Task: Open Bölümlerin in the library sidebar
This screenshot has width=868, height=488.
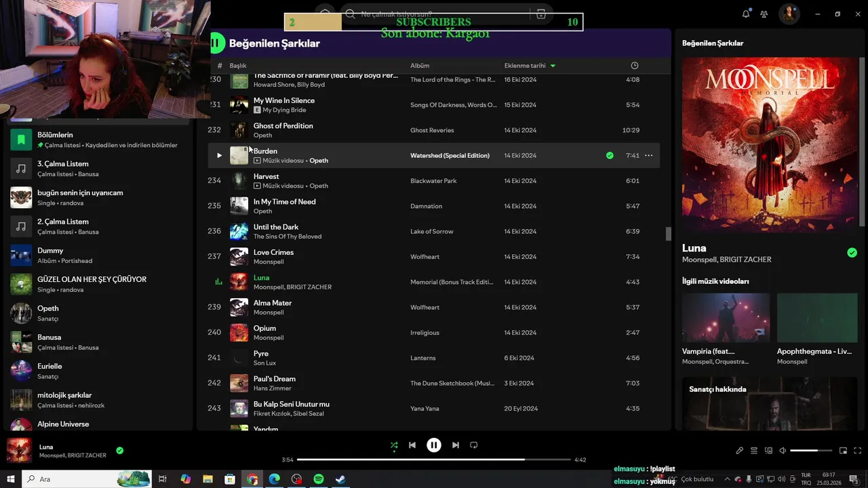Action: point(98,140)
